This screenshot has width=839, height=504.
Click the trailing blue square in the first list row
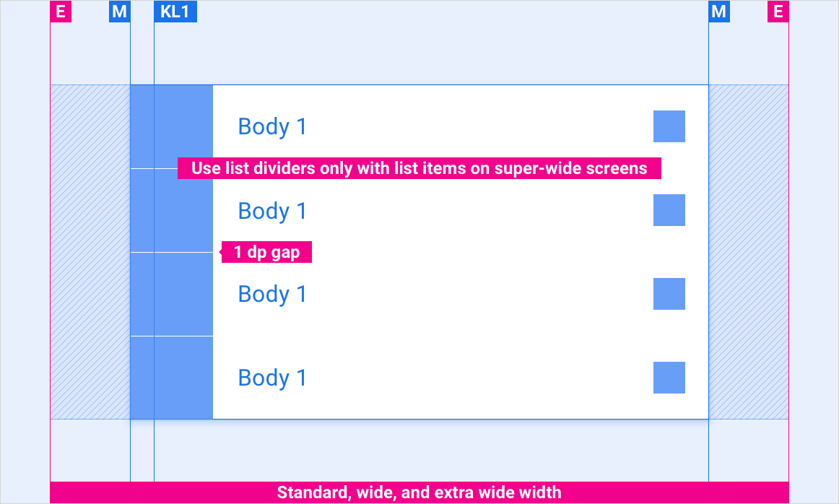[669, 126]
